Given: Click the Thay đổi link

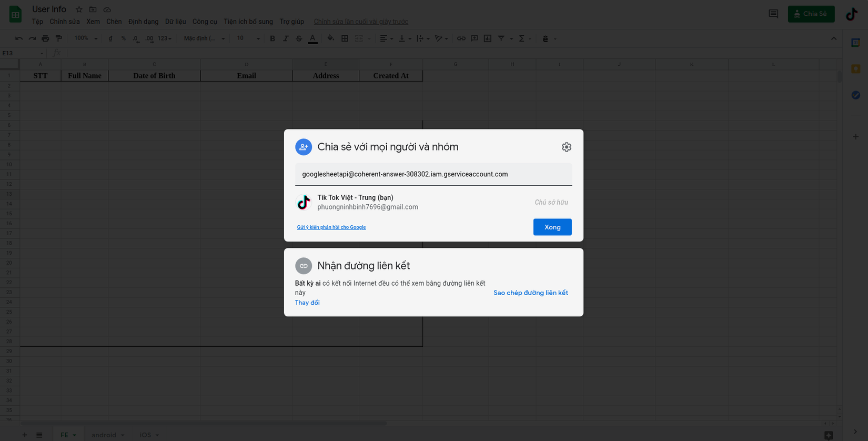Looking at the screenshot, I should pos(307,303).
